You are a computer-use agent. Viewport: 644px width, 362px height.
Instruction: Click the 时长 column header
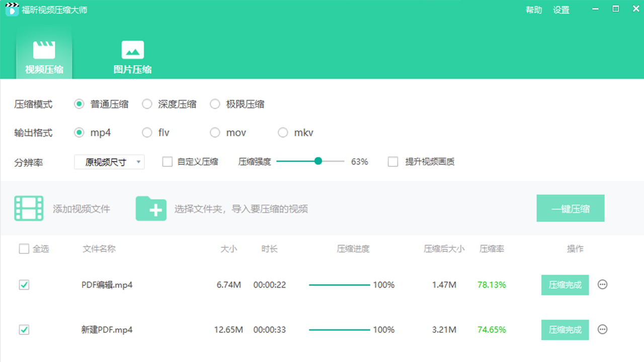coord(269,249)
